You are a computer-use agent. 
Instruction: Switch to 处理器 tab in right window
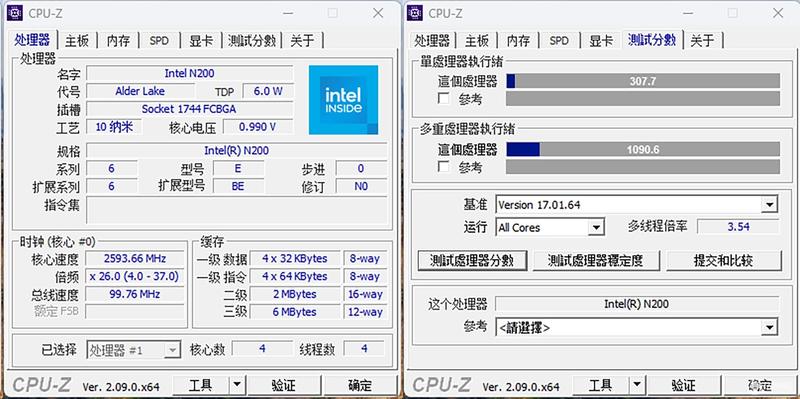click(432, 41)
